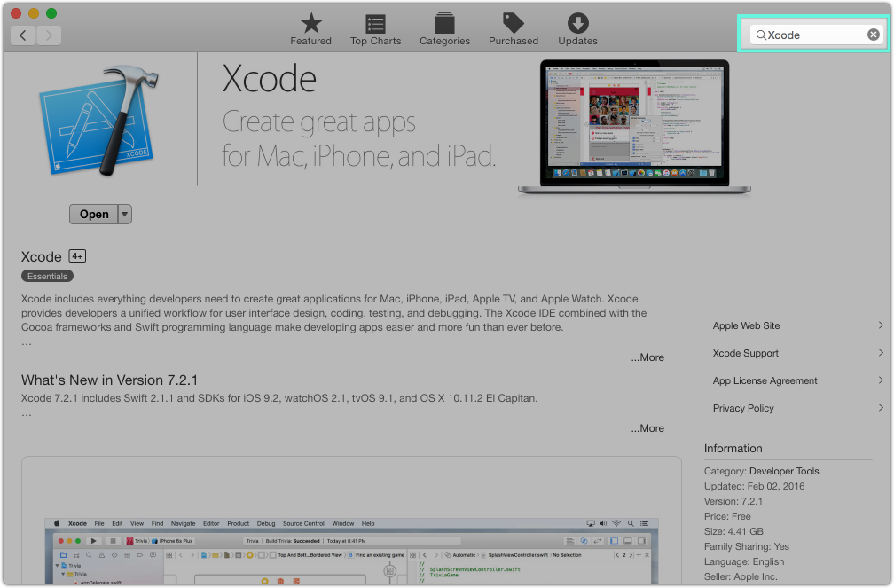This screenshot has height=588, width=894.
Task: View Purchased apps
Action: tap(514, 29)
